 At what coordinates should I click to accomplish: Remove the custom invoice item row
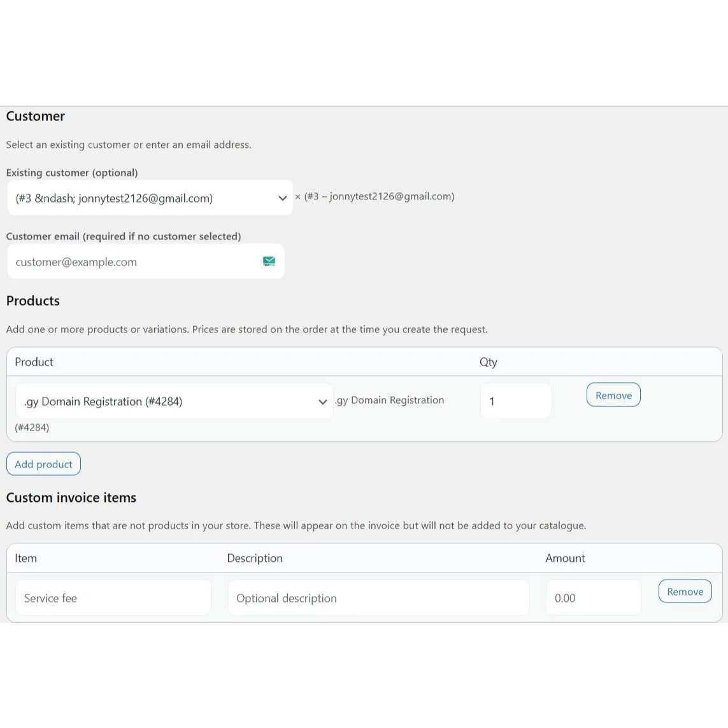pos(685,591)
